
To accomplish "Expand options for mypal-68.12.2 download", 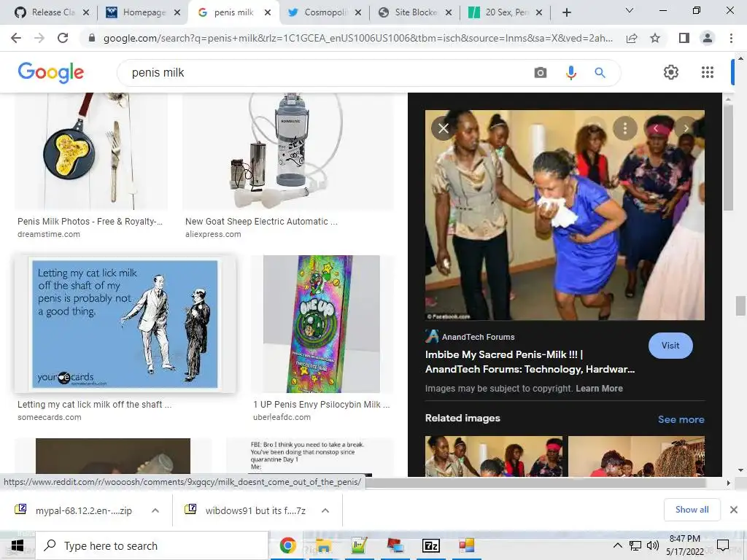I will tap(155, 510).
